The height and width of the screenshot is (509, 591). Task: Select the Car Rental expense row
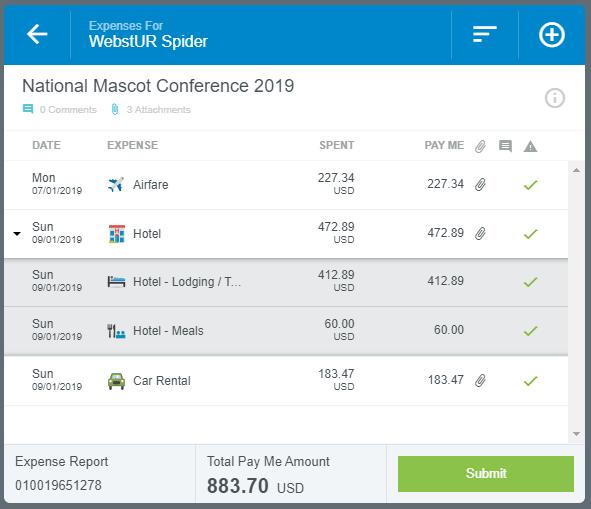pyautogui.click(x=286, y=381)
